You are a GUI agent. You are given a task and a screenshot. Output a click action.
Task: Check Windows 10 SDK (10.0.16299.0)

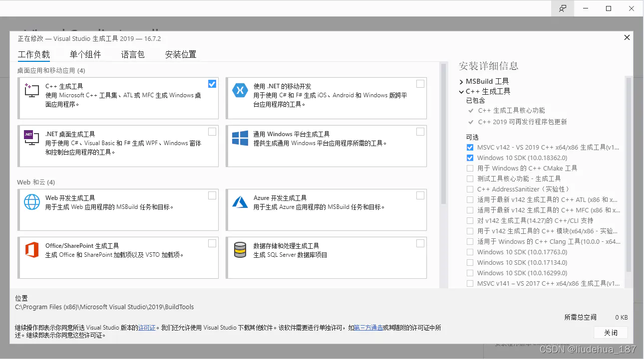click(x=470, y=273)
